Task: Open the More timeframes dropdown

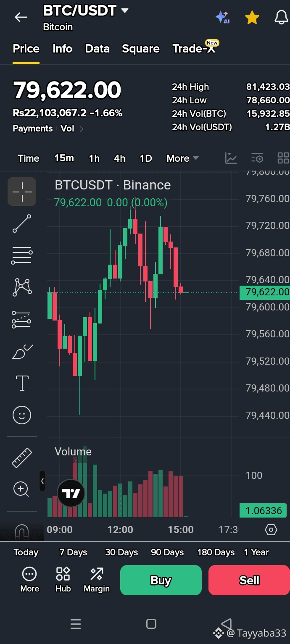Action: click(182, 158)
